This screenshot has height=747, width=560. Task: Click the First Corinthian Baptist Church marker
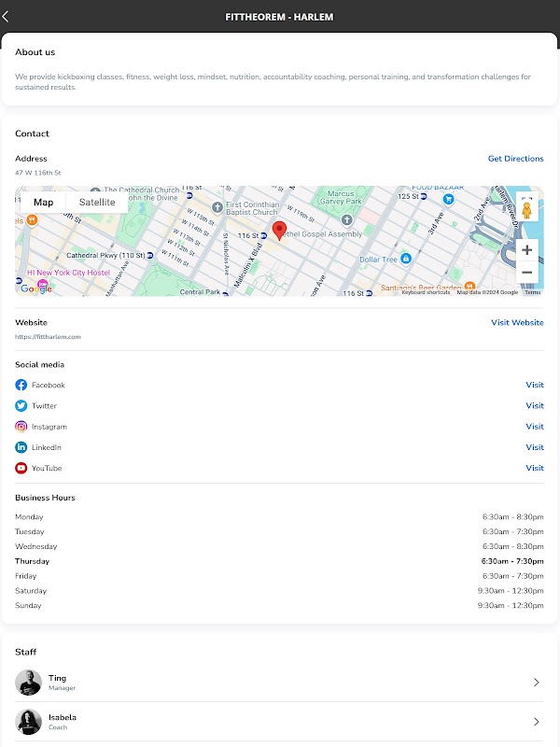(x=217, y=207)
